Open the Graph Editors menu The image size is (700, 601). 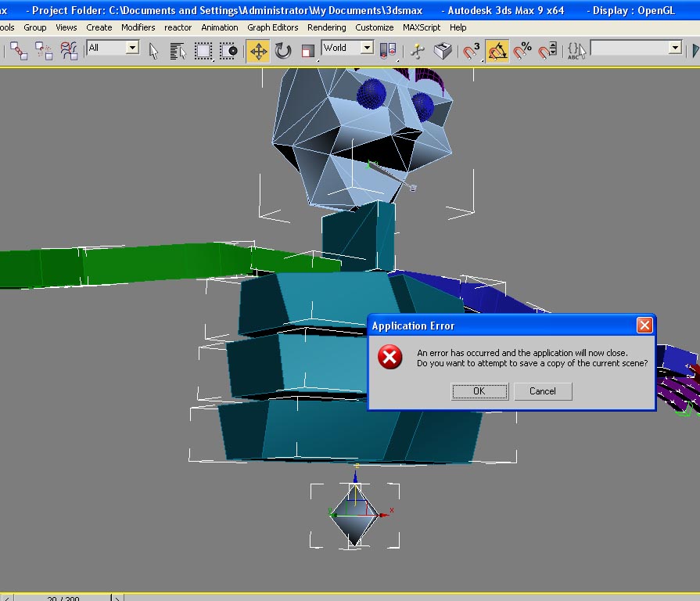(x=272, y=27)
